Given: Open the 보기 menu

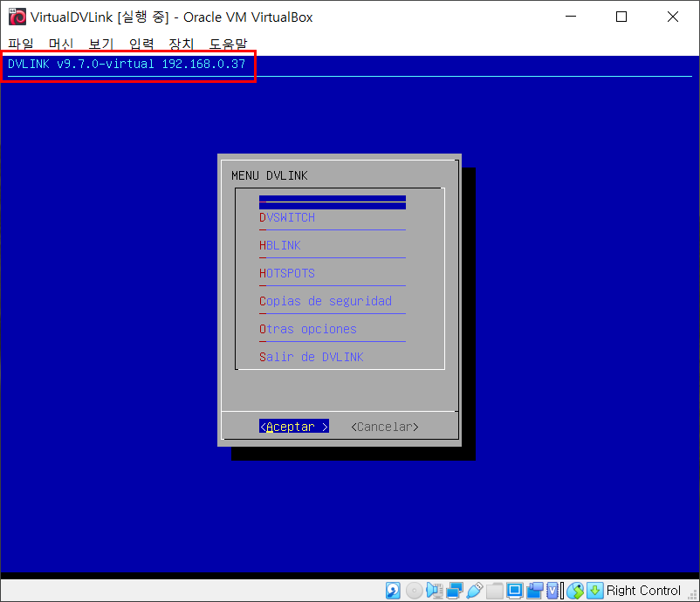Looking at the screenshot, I should click(101, 44).
